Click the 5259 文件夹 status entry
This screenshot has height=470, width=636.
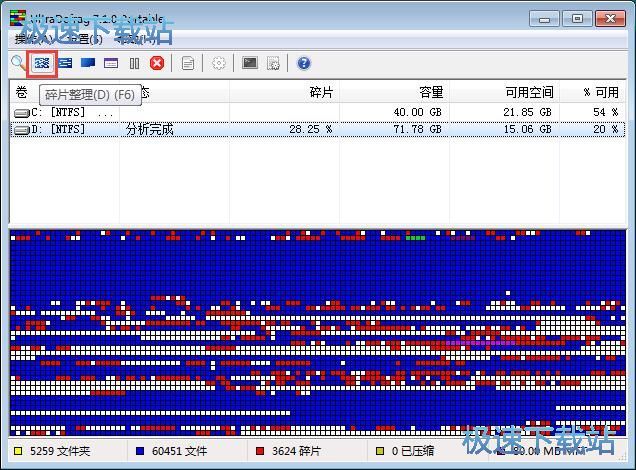point(60,451)
